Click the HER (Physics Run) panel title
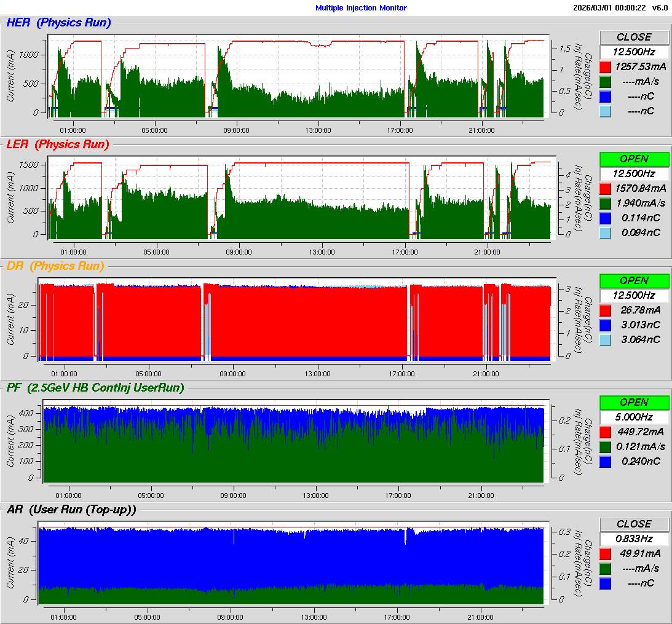672x624 pixels. click(x=58, y=23)
